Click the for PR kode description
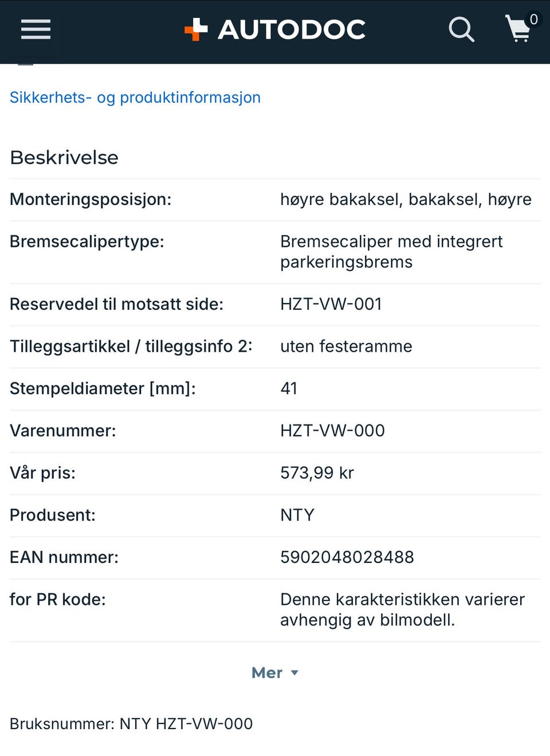The image size is (550, 756). click(402, 609)
